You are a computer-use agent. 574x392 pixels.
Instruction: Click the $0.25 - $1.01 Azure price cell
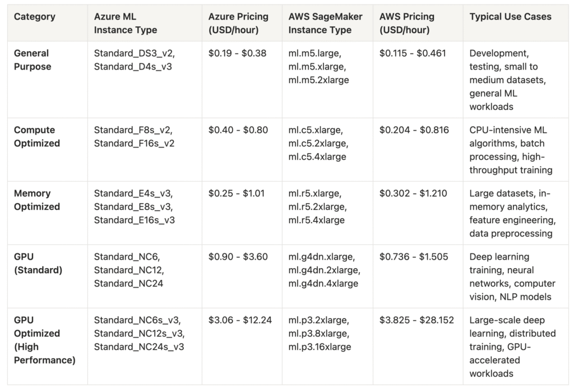pyautogui.click(x=237, y=193)
